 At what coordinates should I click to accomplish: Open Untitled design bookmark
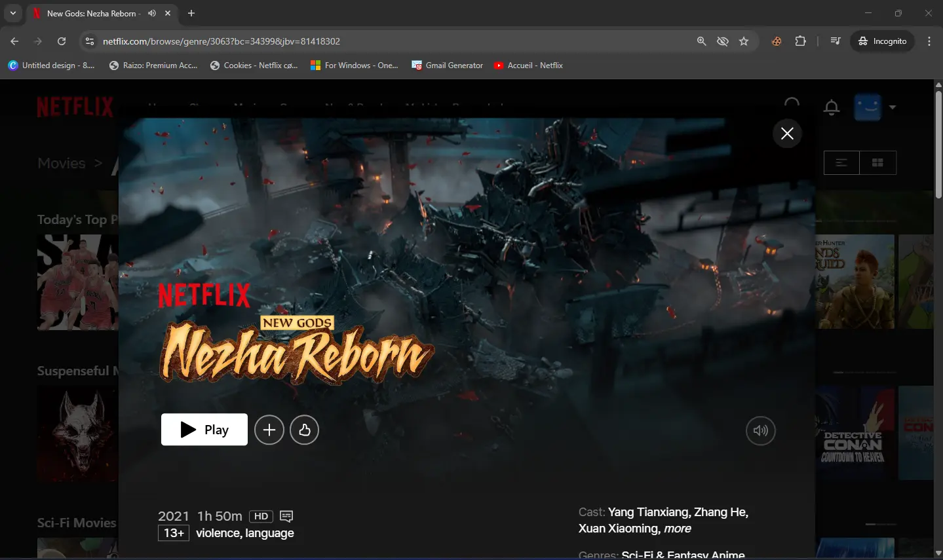coord(51,65)
